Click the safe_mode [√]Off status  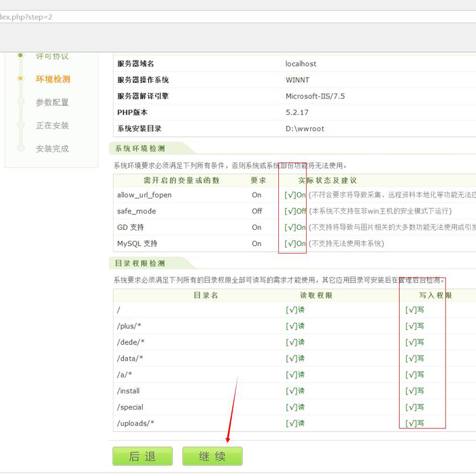click(x=295, y=211)
